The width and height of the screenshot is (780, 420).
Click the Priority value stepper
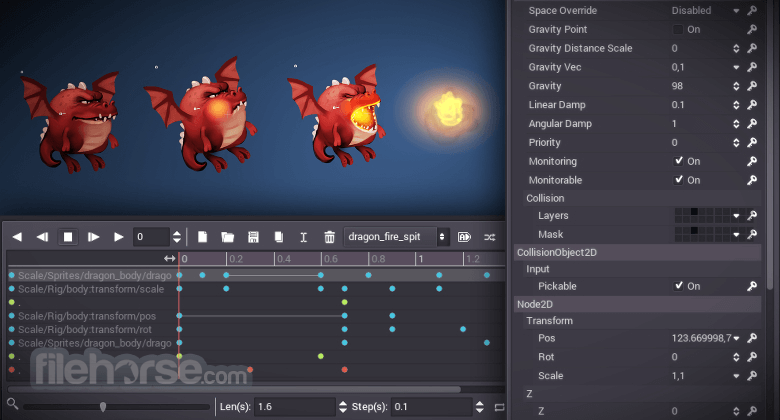736,142
